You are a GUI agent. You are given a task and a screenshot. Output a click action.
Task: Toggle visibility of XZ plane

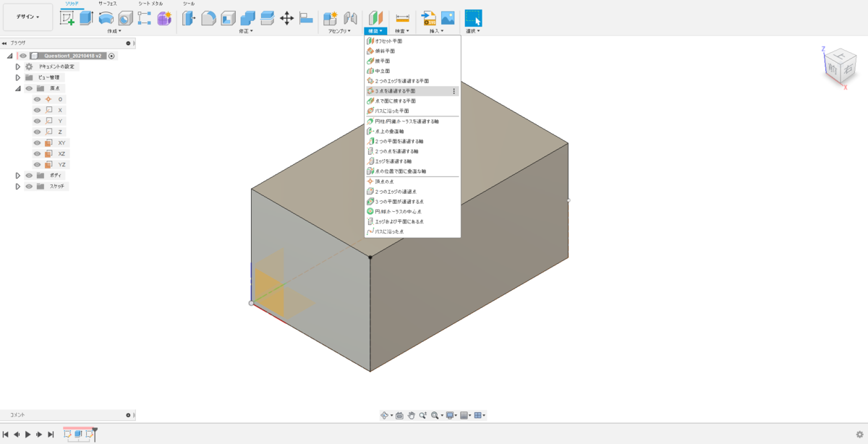[38, 153]
